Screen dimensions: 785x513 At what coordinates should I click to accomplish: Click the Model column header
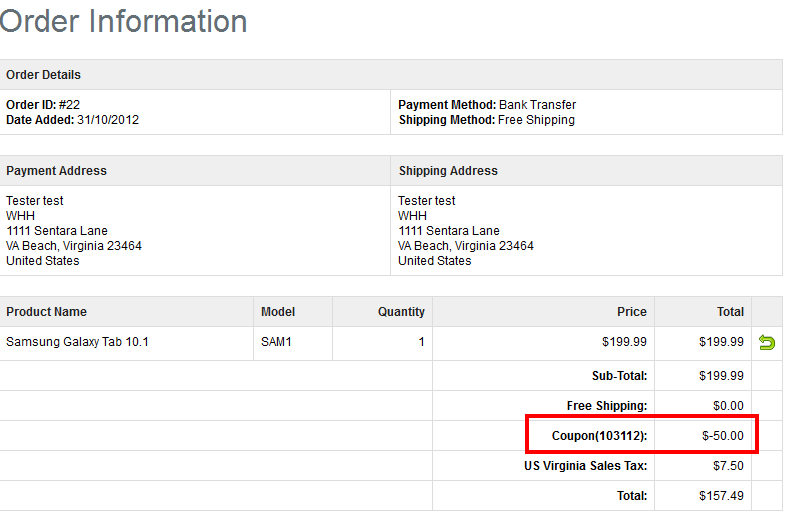point(278,312)
